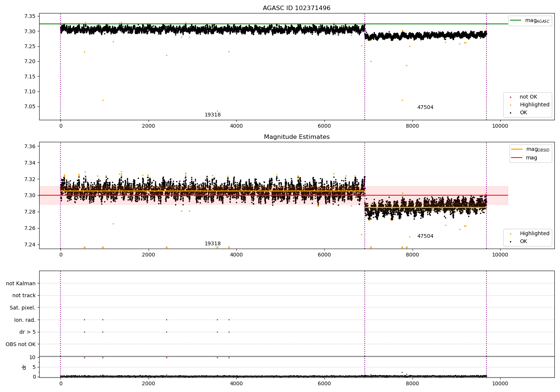
Task: Click the 8000 x-axis tick on bottom plot
Action: pyautogui.click(x=412, y=384)
